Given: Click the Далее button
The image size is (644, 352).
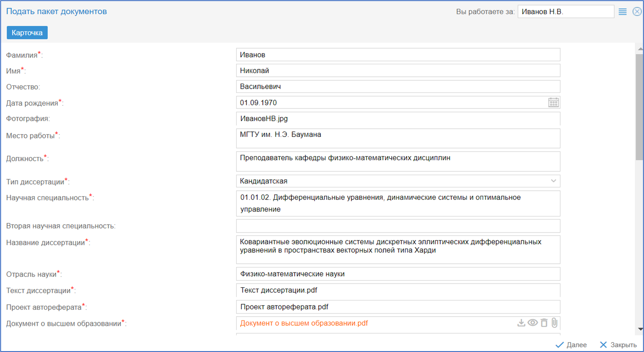Looking at the screenshot, I should coord(571,345).
